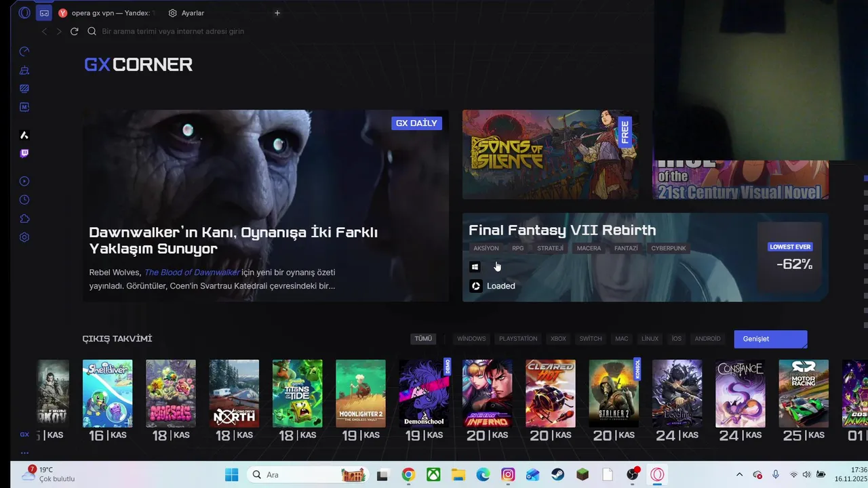Open GX Control speedometer icon in sidebar

point(24,52)
